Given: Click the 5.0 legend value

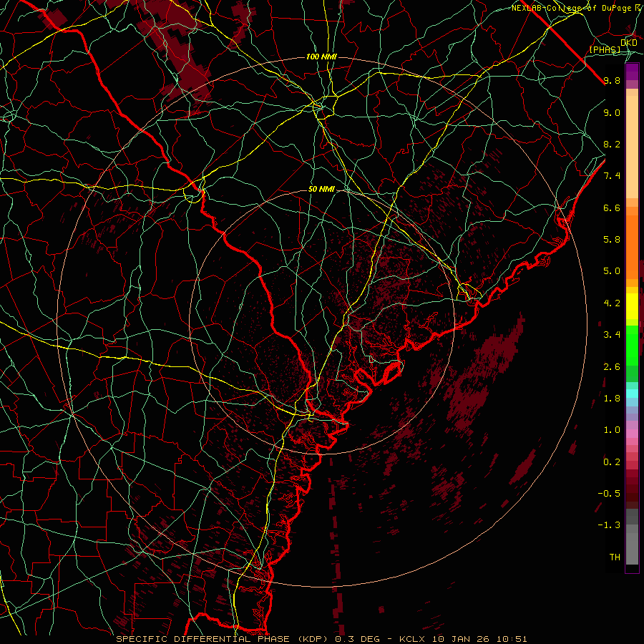Looking at the screenshot, I should (612, 271).
